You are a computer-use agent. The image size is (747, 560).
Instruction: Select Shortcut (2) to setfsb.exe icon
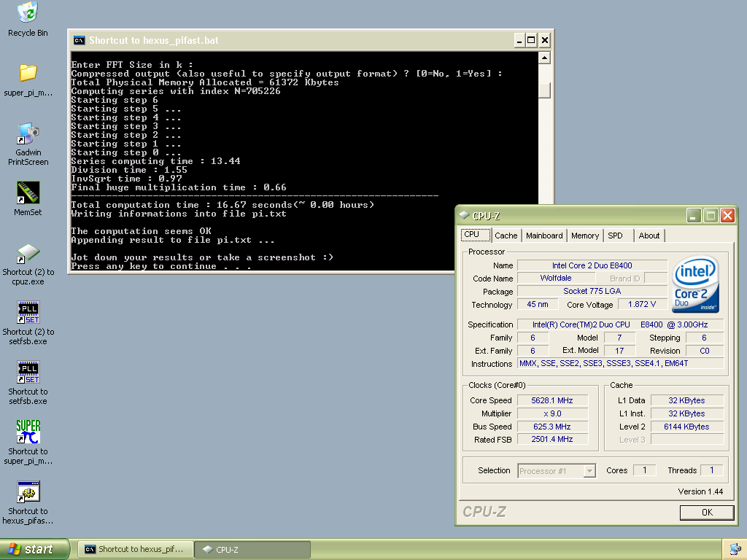(x=28, y=324)
